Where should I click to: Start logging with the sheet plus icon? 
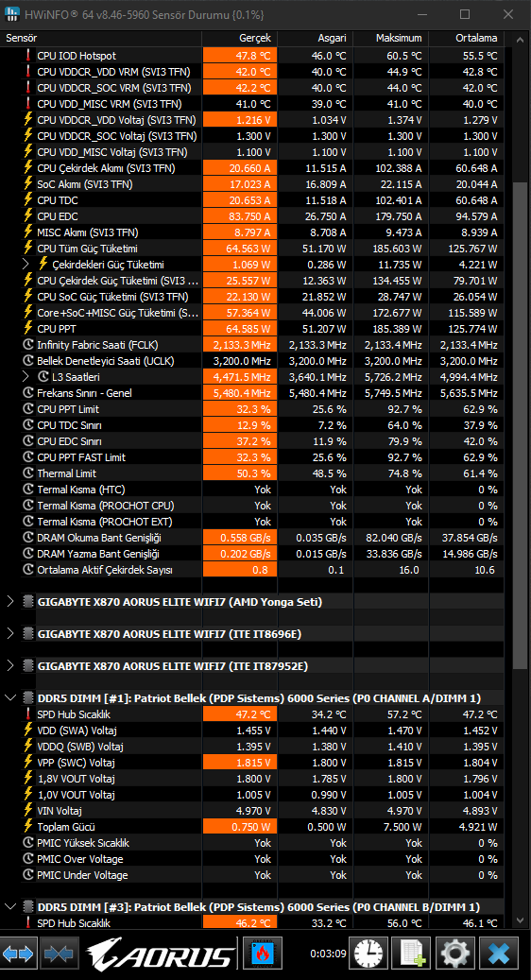(x=412, y=954)
